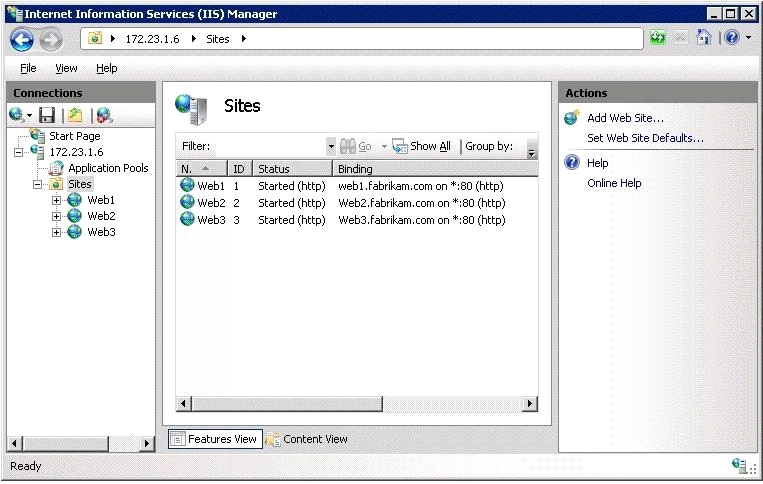
Task: Expand arrow after Sites in address bar
Action: point(243,39)
